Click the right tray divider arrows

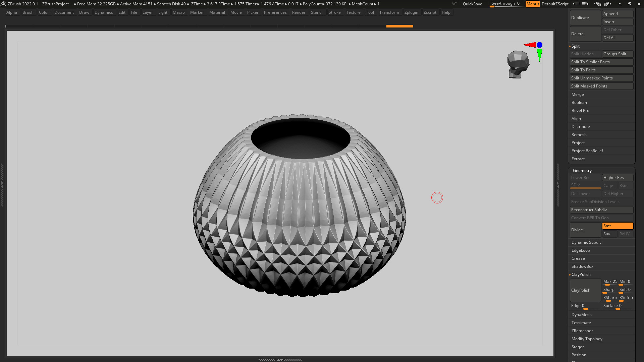558,184
